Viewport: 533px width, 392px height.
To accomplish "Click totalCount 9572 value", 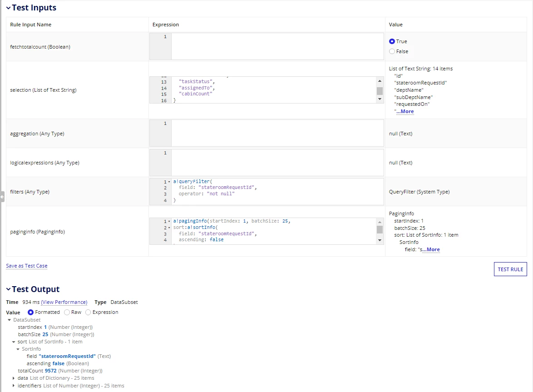I will pyautogui.click(x=51, y=371).
